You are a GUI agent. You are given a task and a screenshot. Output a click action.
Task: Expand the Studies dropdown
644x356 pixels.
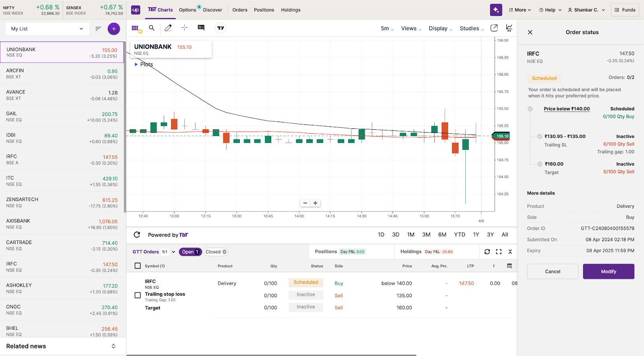pos(472,29)
